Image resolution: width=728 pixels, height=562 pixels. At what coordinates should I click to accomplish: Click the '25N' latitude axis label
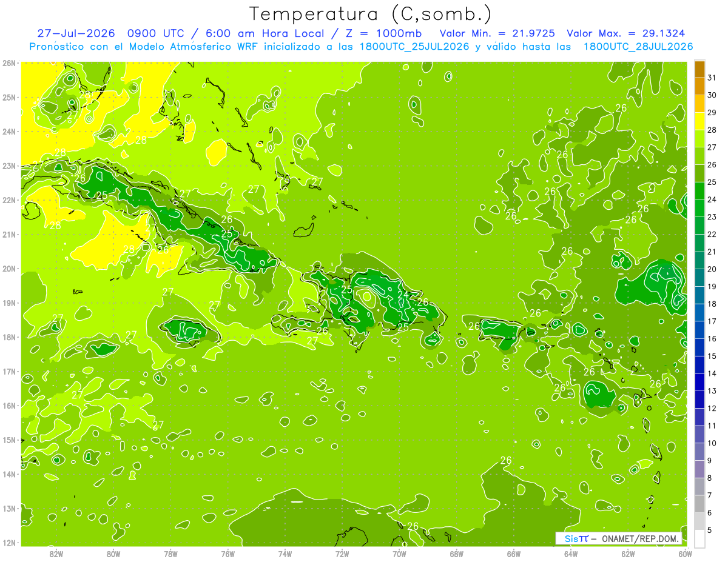point(9,97)
